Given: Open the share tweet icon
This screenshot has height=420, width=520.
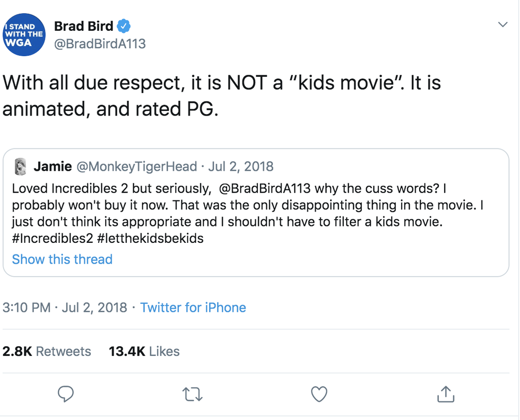Looking at the screenshot, I should (x=445, y=393).
